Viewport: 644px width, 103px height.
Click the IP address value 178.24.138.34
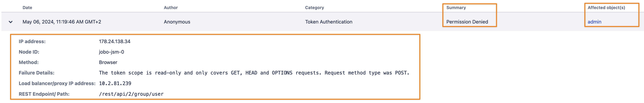[x=115, y=42]
